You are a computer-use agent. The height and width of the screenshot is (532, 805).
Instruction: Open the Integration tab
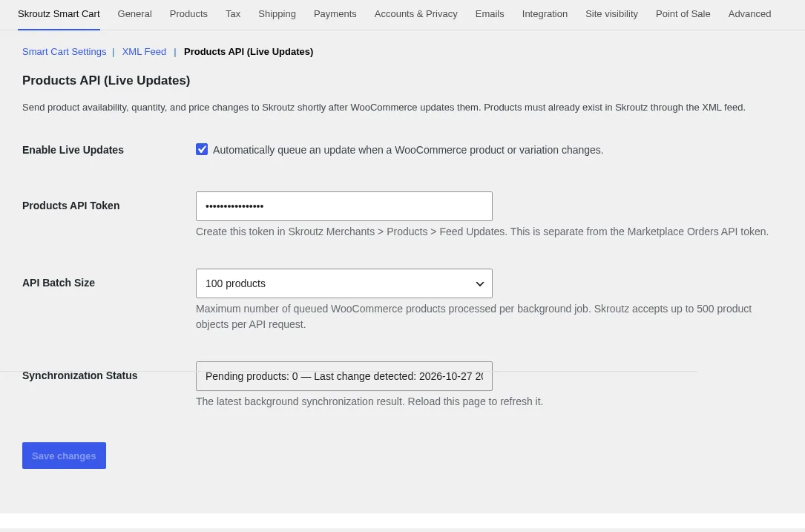click(545, 14)
